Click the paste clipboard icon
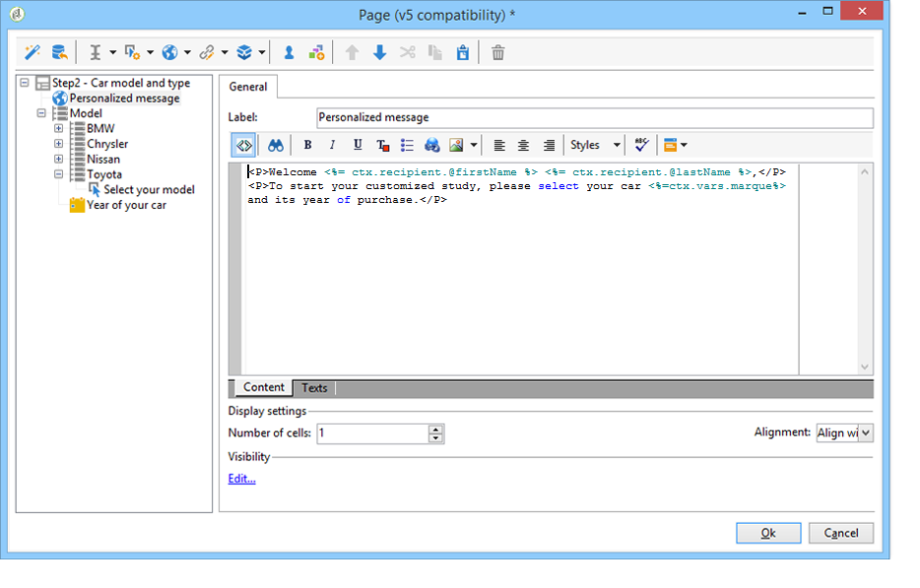 [462, 52]
